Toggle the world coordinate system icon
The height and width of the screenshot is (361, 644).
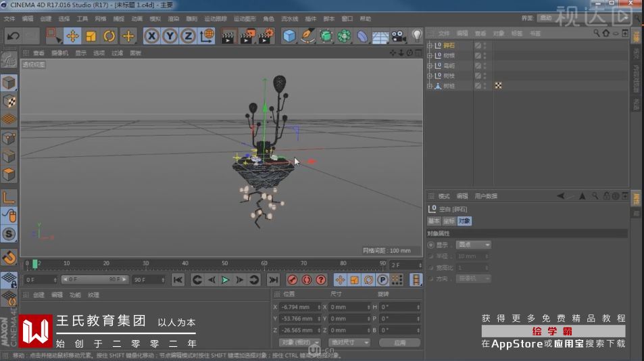click(207, 36)
